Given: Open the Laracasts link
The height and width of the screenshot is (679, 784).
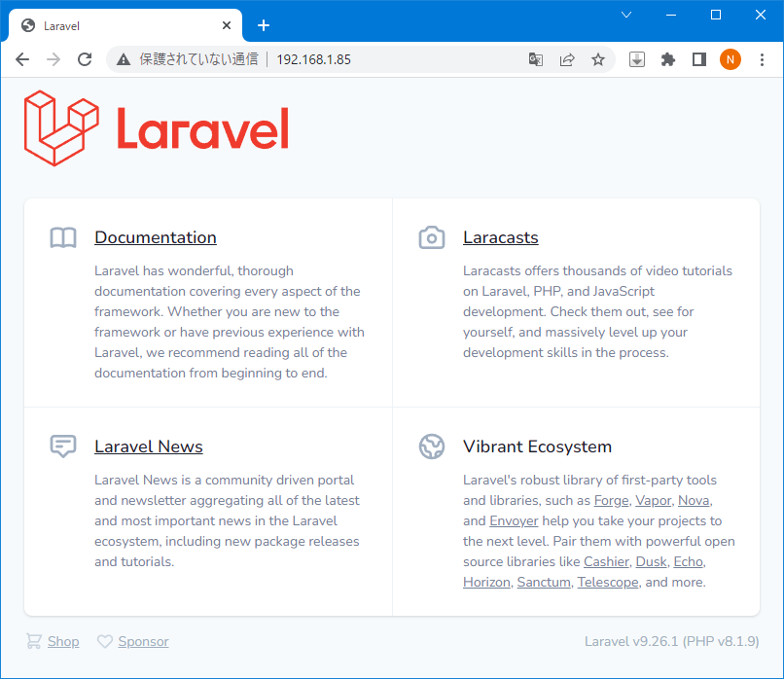Looking at the screenshot, I should click(x=500, y=237).
